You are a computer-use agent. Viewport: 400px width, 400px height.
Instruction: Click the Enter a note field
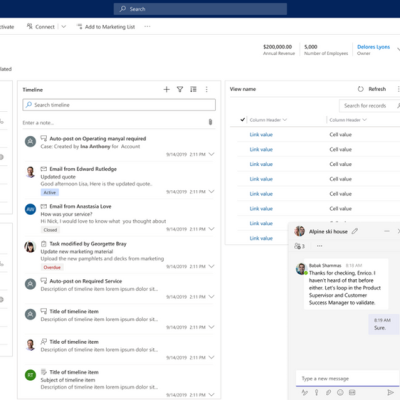pos(113,123)
